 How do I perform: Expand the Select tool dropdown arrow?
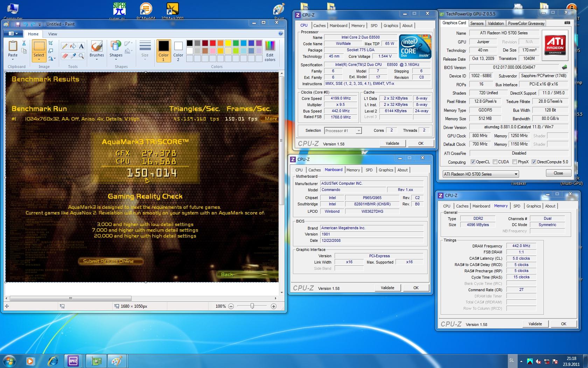39,60
